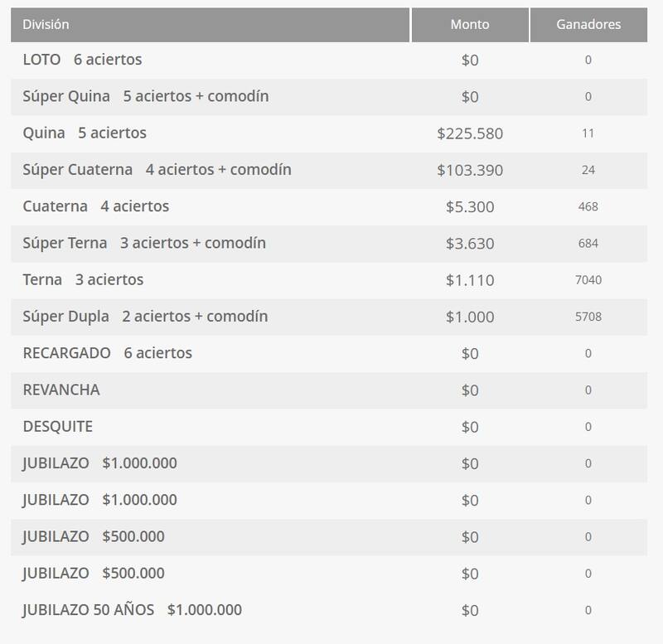Select the Cuaterna 4 aciertos label
Image resolution: width=663 pixels, height=644 pixels.
[95, 206]
